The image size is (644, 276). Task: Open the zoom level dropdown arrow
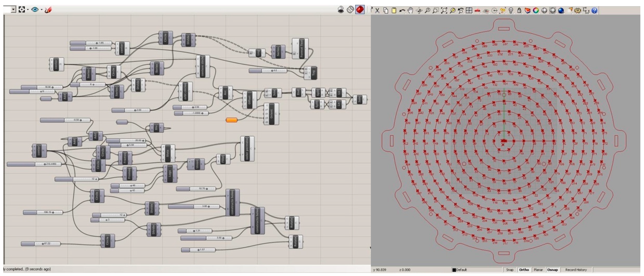point(13,10)
